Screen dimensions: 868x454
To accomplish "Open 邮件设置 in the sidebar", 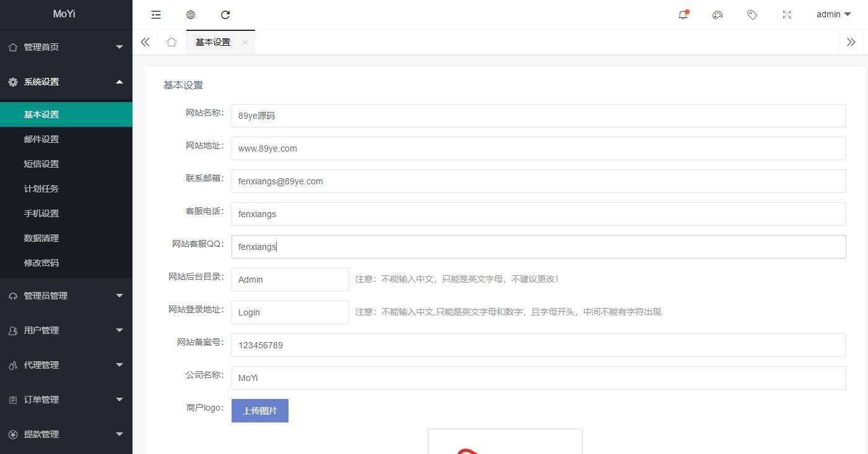I will click(66, 139).
